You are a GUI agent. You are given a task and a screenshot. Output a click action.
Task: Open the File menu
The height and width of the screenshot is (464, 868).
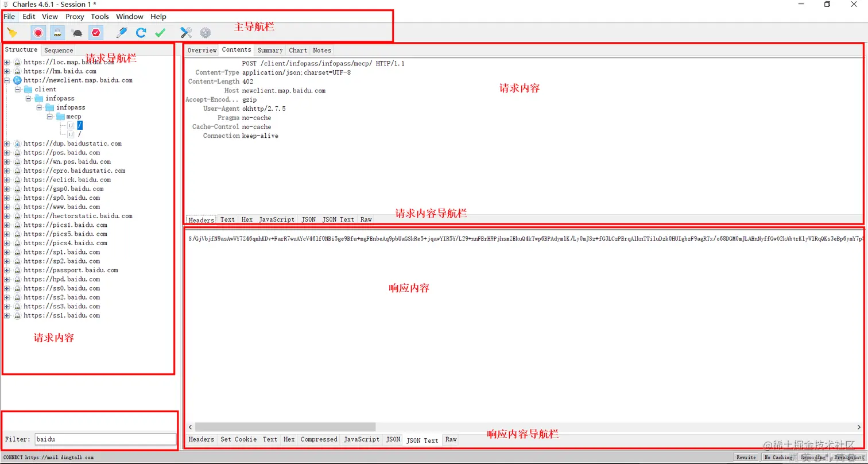[10, 17]
